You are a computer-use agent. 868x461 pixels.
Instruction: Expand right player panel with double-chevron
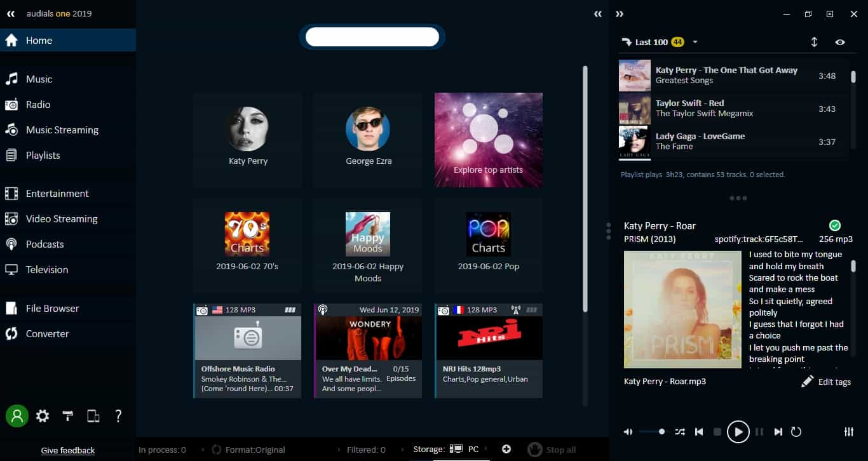click(620, 13)
